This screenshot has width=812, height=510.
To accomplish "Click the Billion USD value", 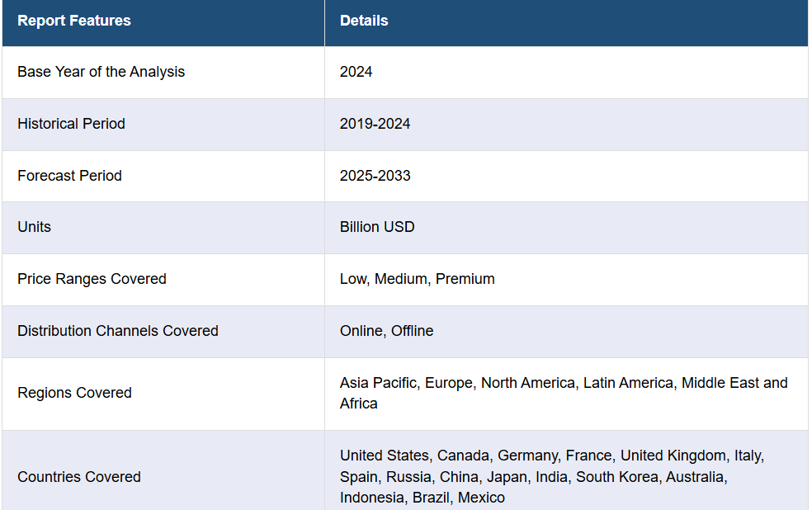I will 377,227.
